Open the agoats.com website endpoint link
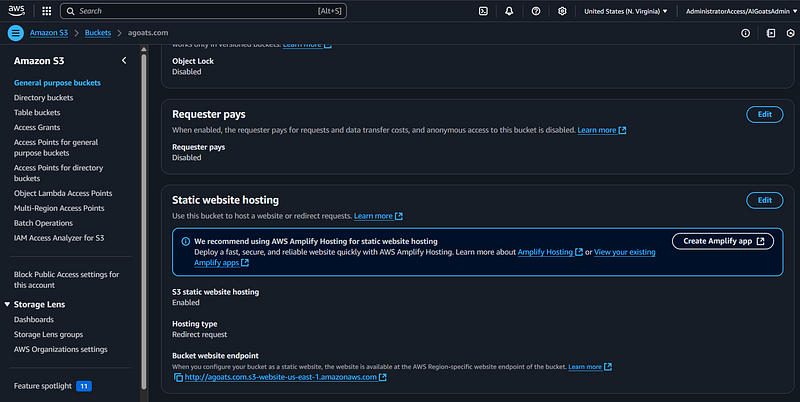This screenshot has width=800, height=402. (x=280, y=378)
